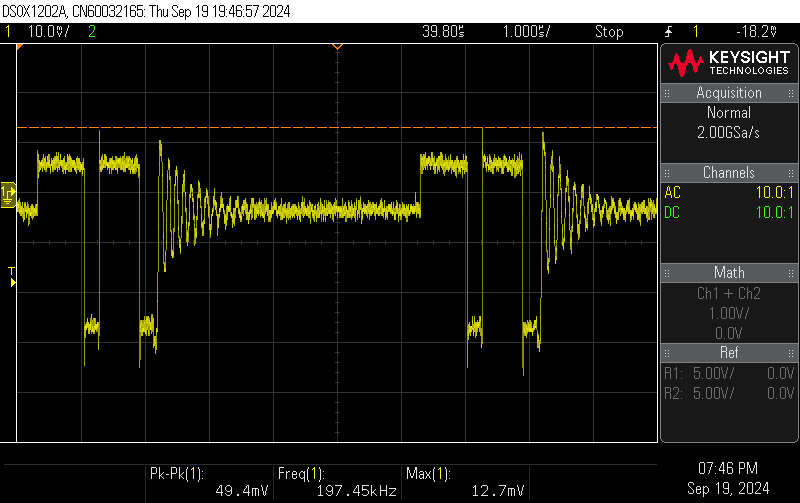Click the orange dashed cursor line
800x503 pixels.
coord(337,127)
